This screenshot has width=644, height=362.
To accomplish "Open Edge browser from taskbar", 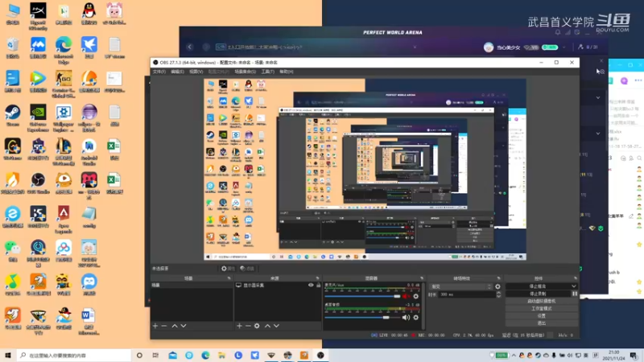I will [205, 355].
